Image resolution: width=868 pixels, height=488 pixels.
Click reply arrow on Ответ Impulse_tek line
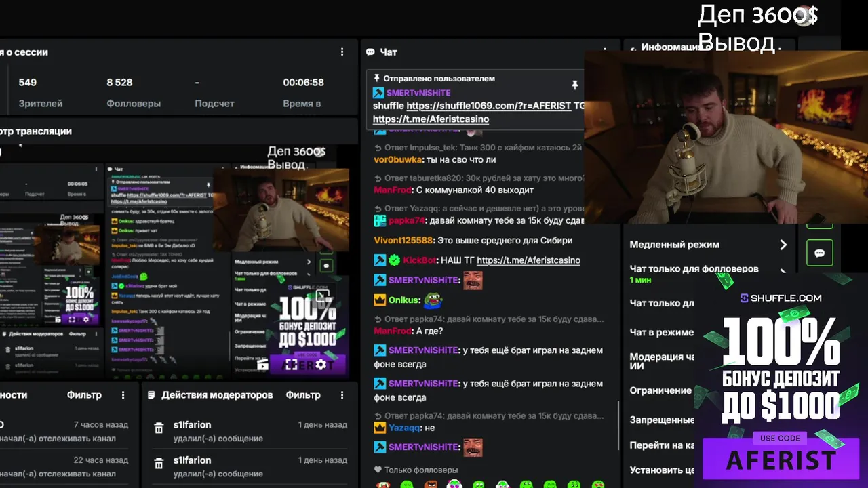(378, 147)
